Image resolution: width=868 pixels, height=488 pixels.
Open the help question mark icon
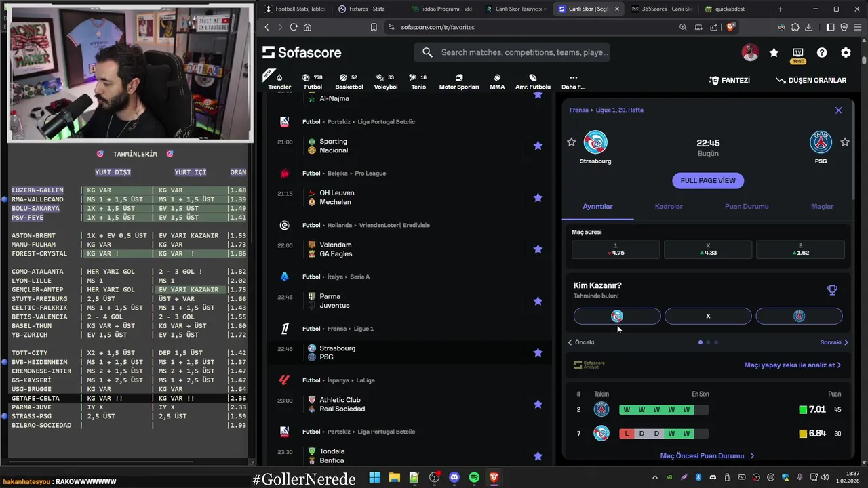(x=822, y=52)
